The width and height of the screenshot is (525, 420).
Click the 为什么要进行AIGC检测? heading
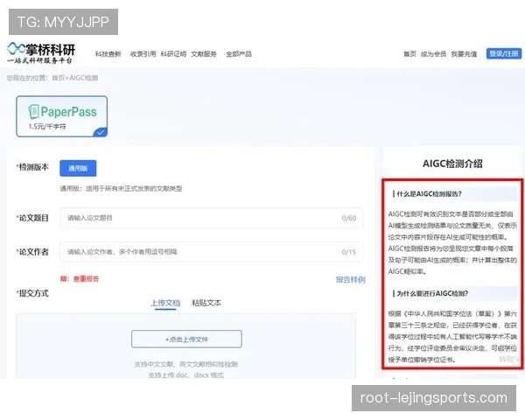click(432, 293)
